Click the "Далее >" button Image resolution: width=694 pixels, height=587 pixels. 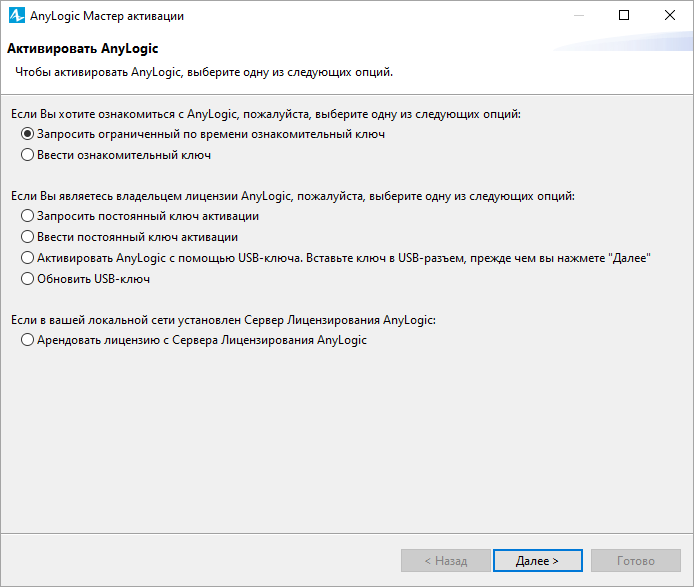tap(537, 560)
